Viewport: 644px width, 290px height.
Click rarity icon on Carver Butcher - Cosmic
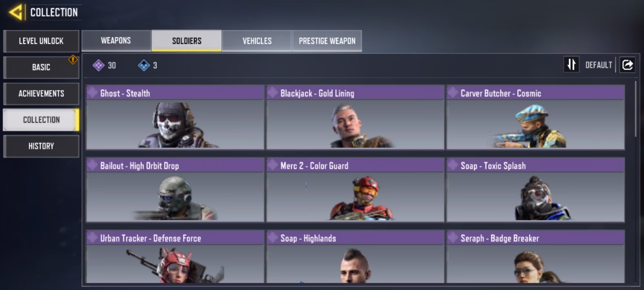453,93
